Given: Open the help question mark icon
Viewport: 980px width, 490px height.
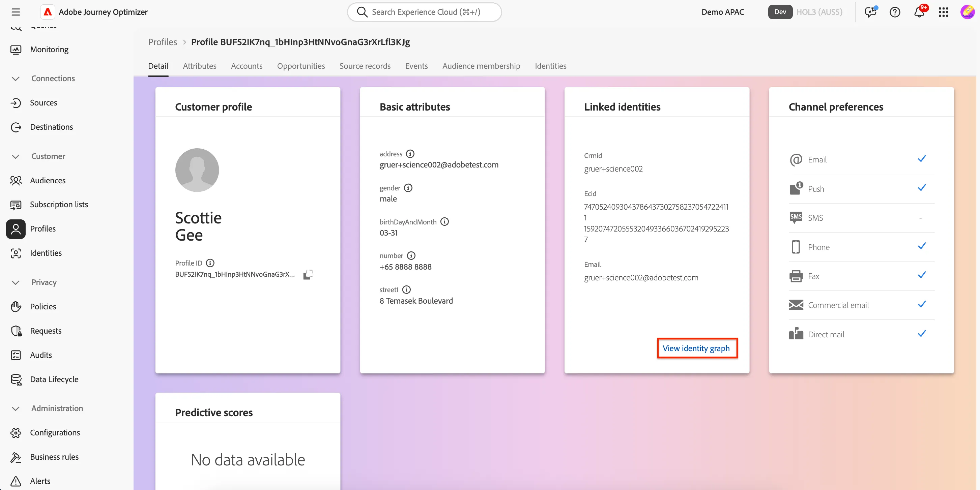Looking at the screenshot, I should 895,12.
